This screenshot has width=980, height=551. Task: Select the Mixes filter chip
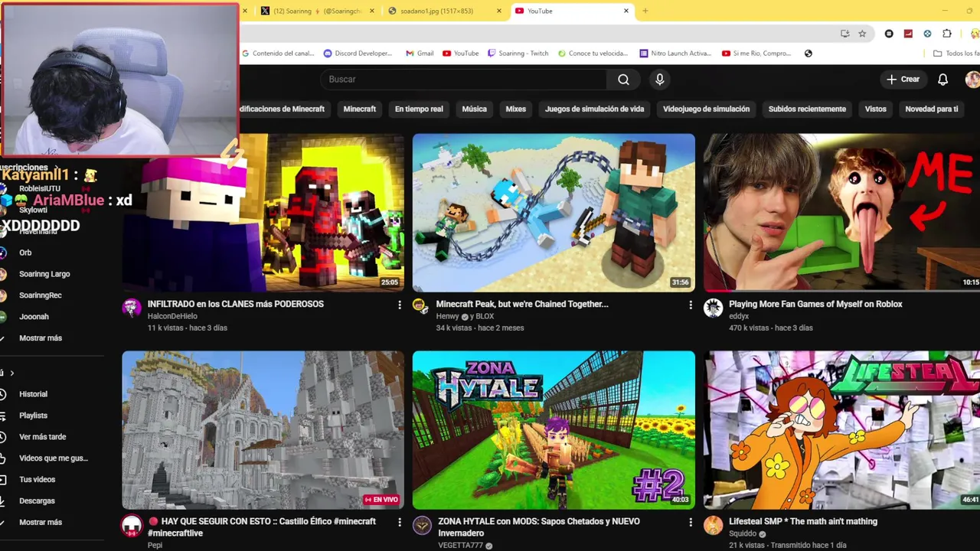coord(516,109)
